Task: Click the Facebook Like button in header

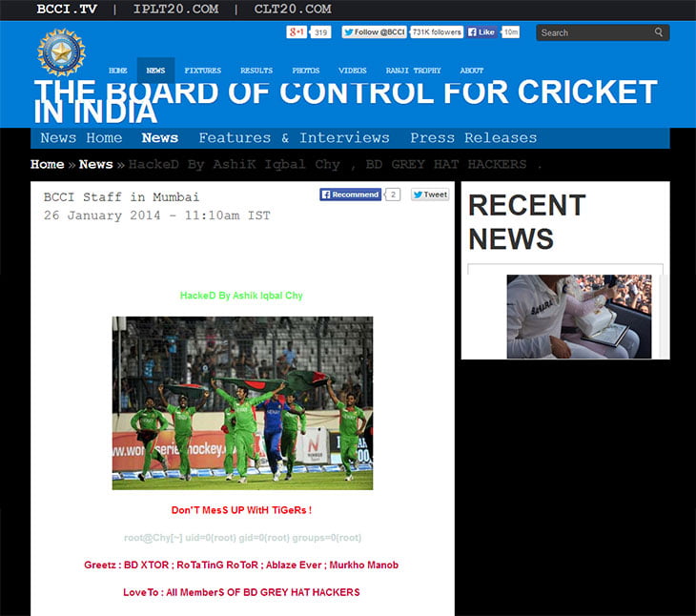Action: (481, 32)
